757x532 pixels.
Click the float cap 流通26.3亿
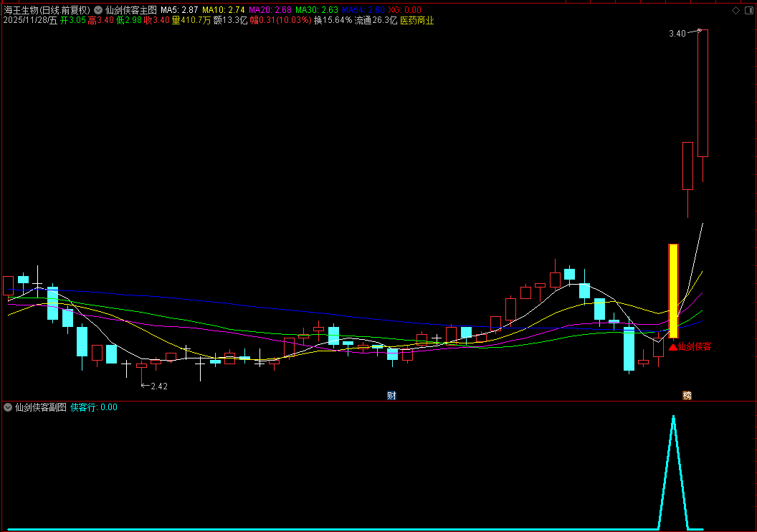(376, 20)
